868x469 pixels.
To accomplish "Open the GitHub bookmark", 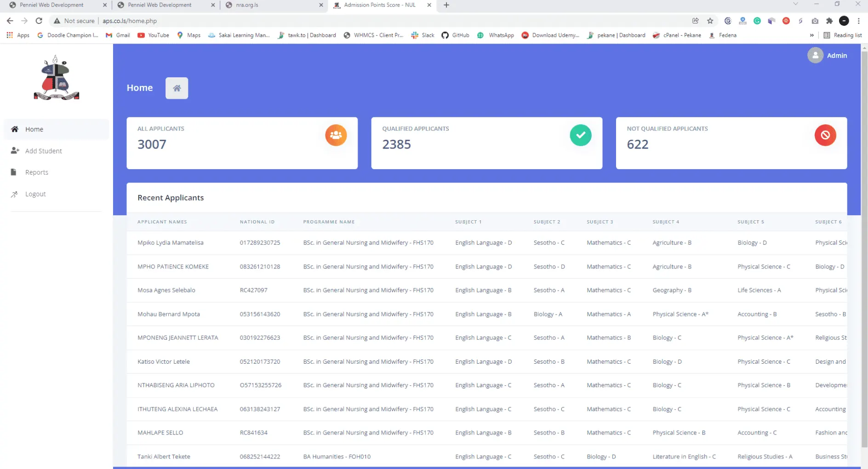I will click(x=456, y=35).
